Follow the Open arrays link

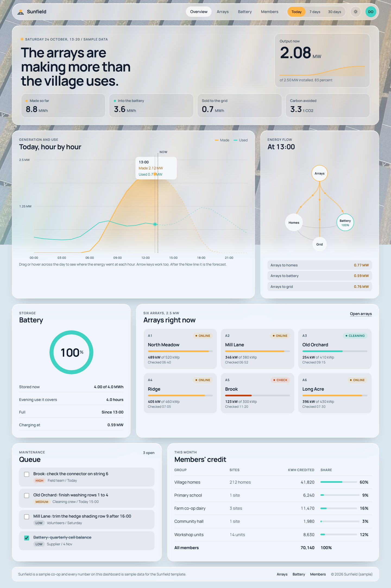coord(361,314)
